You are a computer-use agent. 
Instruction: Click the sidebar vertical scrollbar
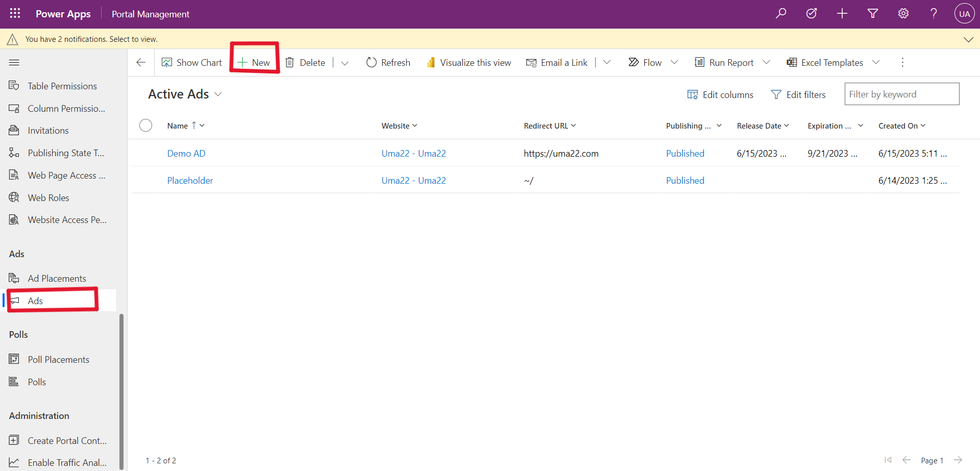(121, 391)
